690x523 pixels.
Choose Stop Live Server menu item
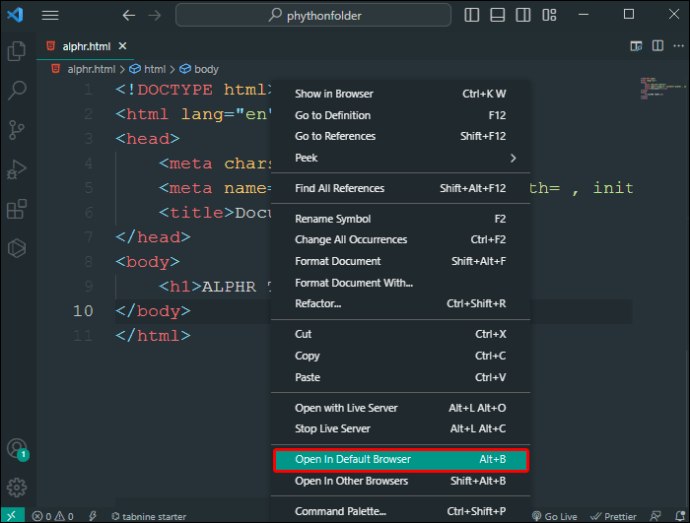pos(400,429)
